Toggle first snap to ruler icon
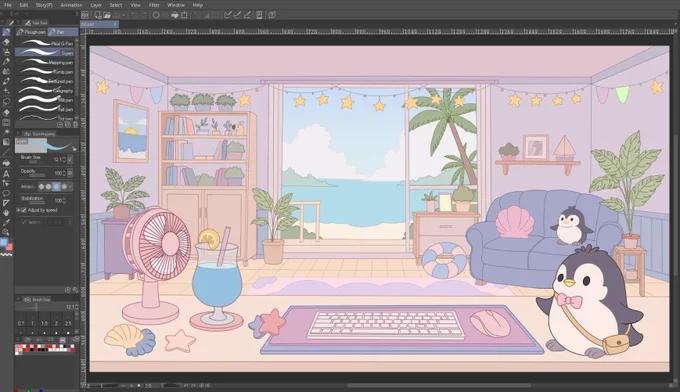This screenshot has width=680, height=392. point(228,15)
